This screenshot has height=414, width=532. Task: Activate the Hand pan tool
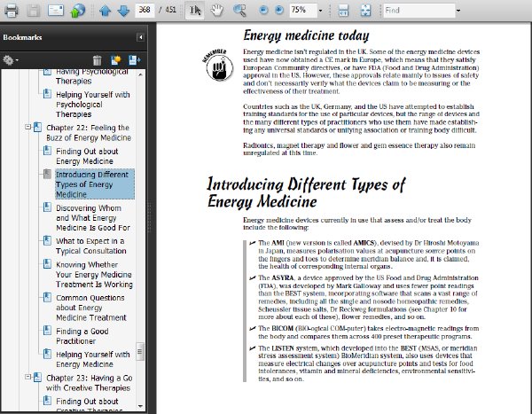(x=217, y=10)
